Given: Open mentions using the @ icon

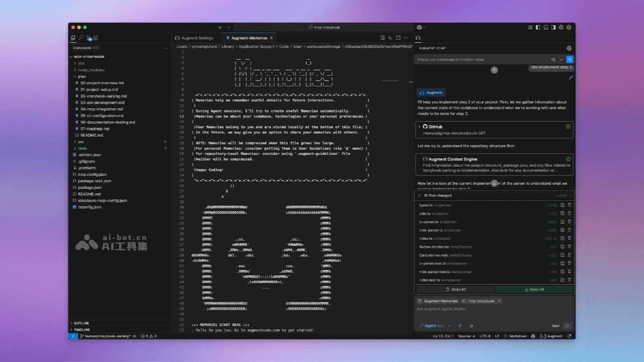Looking at the screenshot, I should pos(472,326).
